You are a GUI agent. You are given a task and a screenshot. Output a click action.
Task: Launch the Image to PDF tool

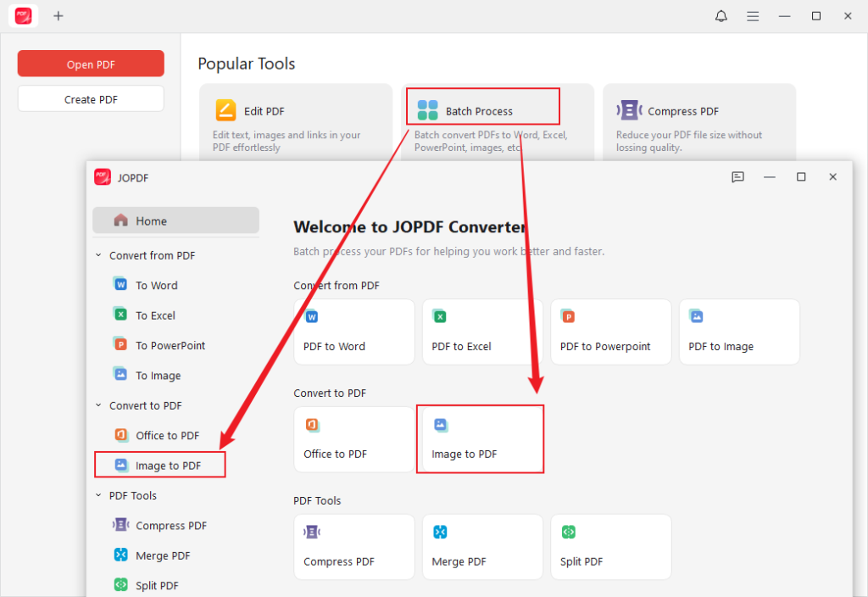pos(480,438)
